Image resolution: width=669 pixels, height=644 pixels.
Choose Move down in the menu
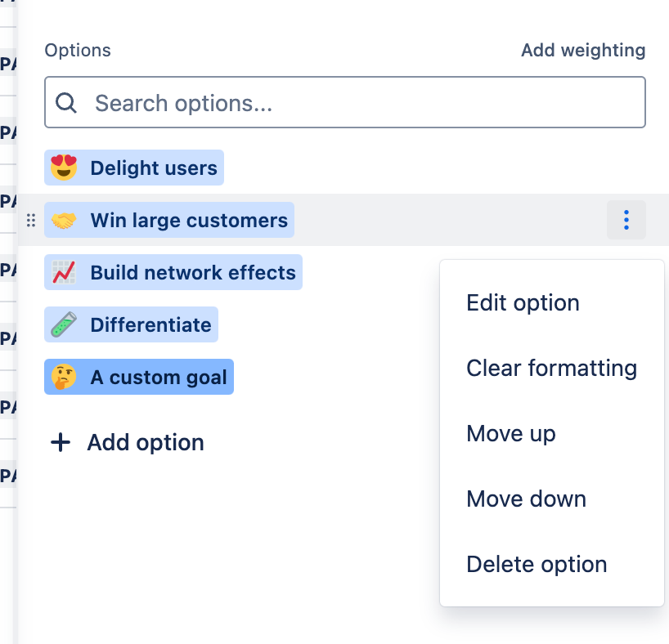pos(526,499)
